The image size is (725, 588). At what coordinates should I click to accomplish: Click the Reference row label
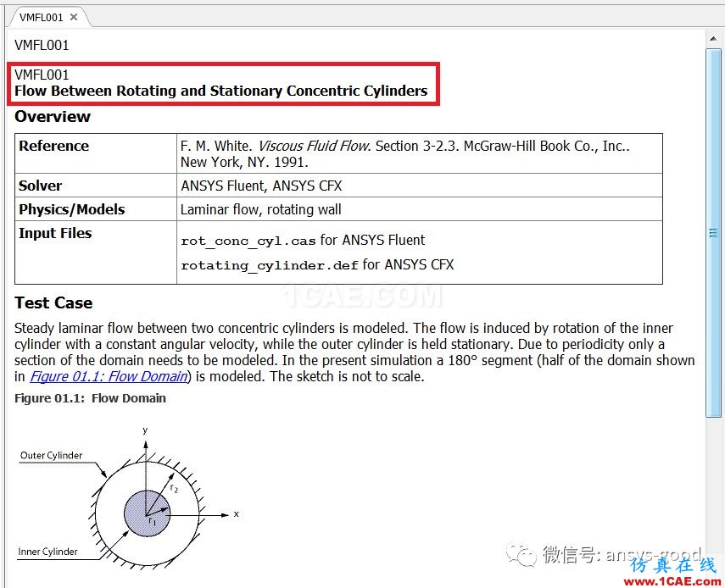53,146
